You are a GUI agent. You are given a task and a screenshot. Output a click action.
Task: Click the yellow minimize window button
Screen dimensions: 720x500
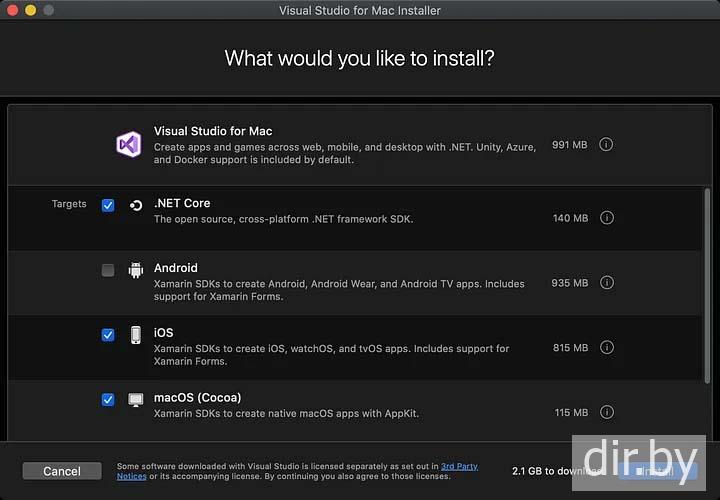click(30, 10)
